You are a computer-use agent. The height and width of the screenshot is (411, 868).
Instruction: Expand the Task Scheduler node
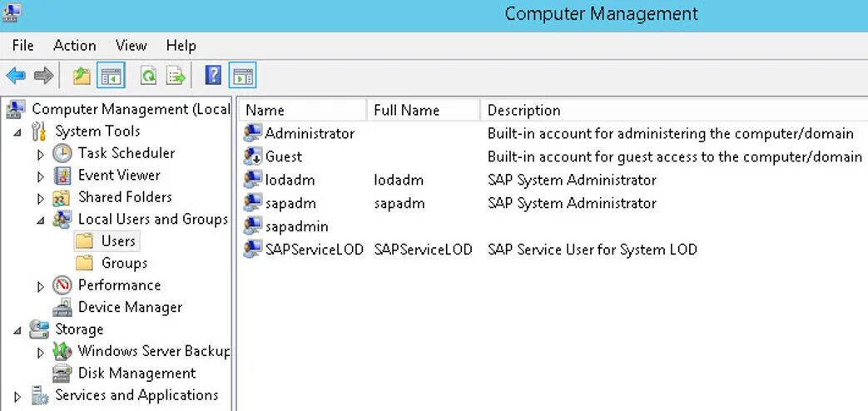(41, 154)
